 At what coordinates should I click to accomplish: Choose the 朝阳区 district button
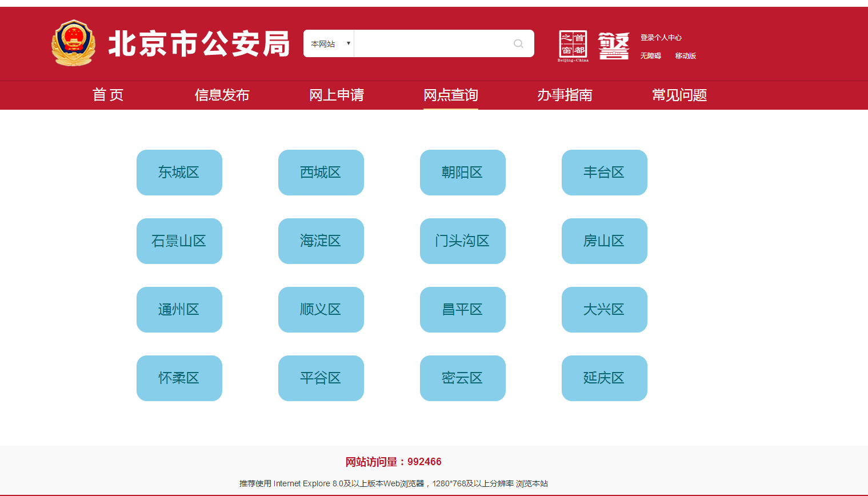click(463, 173)
